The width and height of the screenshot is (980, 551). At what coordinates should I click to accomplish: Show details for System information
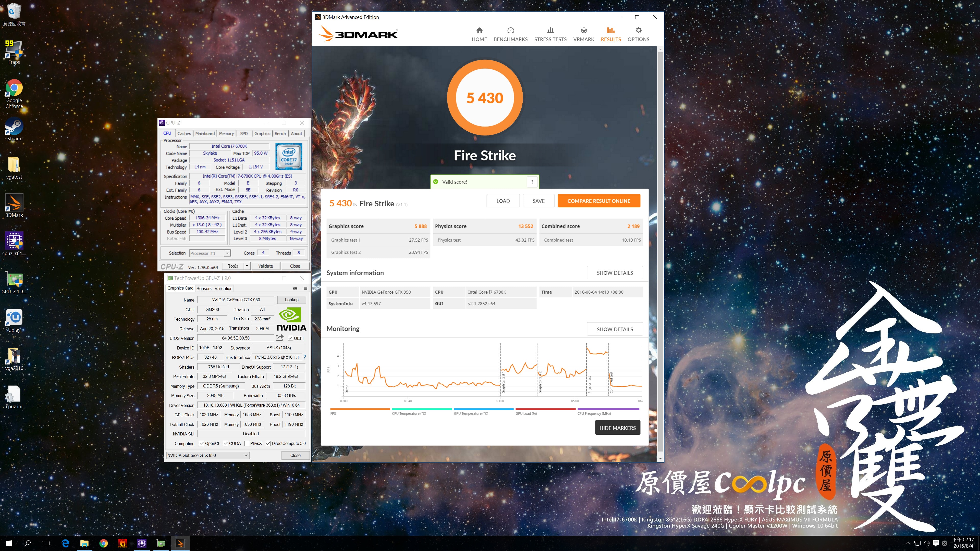coord(615,273)
